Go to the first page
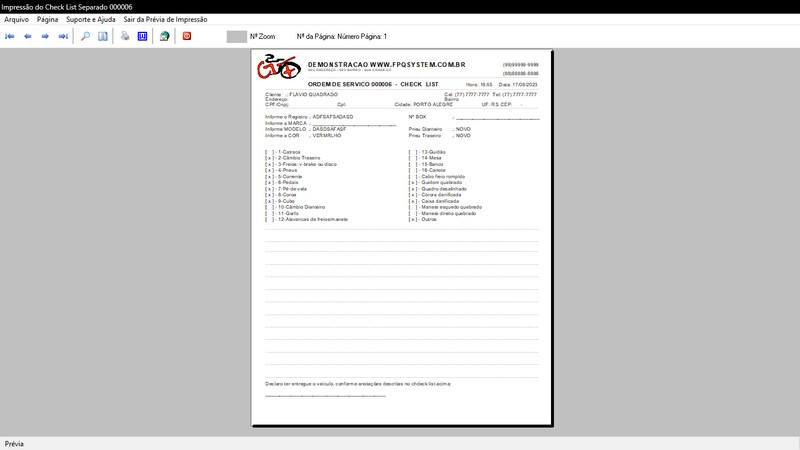This screenshot has height=450, width=800. pos(10,36)
